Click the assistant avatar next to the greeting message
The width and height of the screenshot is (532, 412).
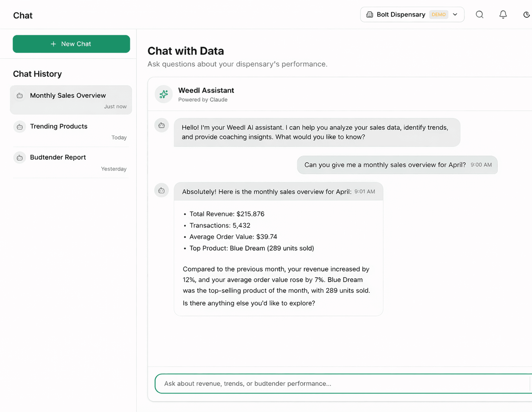[x=161, y=125]
